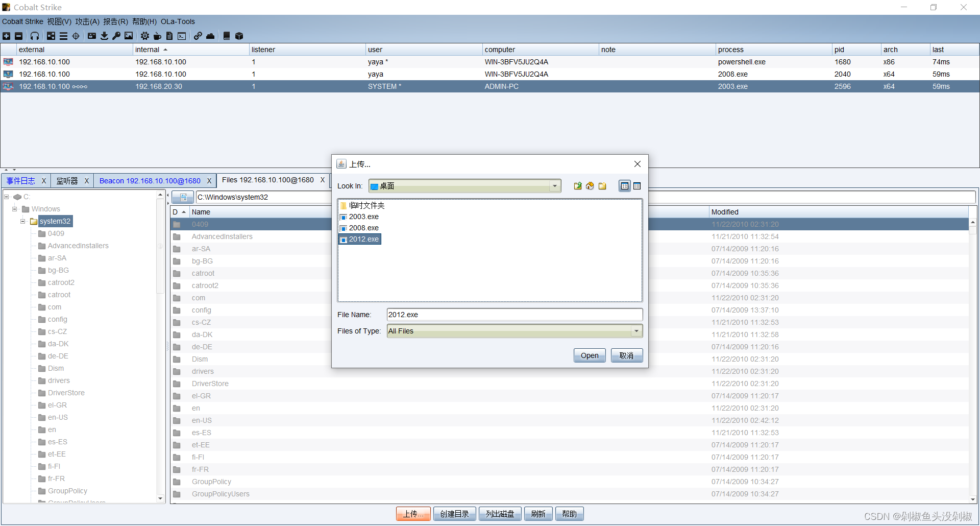
Task: Switch to the 事件日志 tab
Action: tap(21, 181)
